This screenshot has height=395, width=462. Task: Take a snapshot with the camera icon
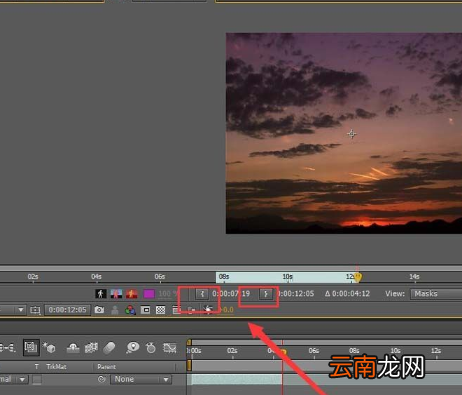coord(99,310)
